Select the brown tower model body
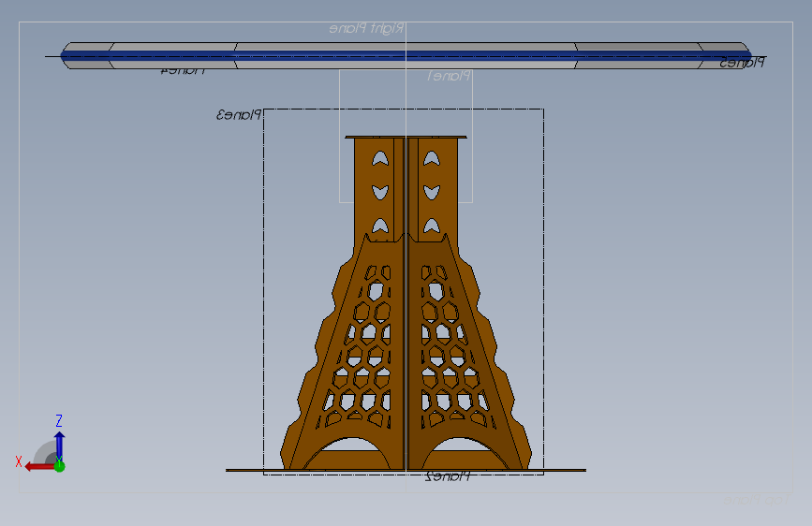The height and width of the screenshot is (526, 812). click(x=406, y=303)
